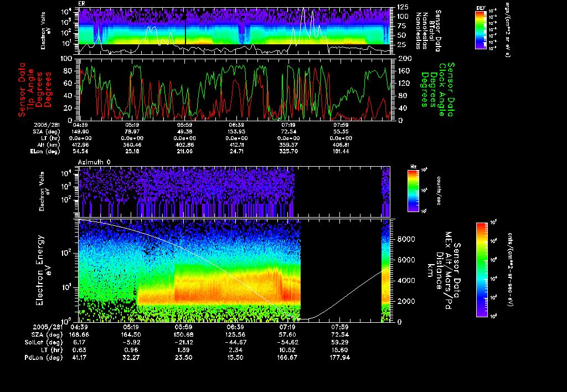
Task: Click LT value 15.60
Action: pos(340,350)
